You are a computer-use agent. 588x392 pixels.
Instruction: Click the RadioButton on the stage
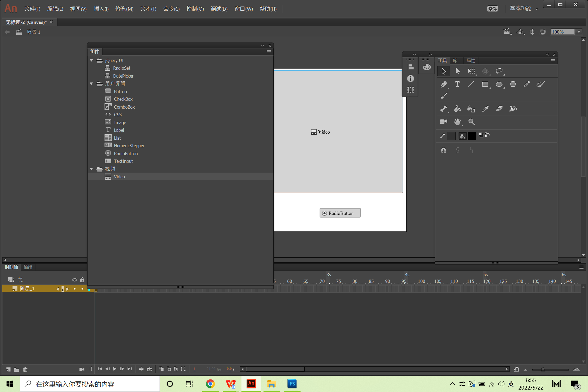tap(340, 213)
